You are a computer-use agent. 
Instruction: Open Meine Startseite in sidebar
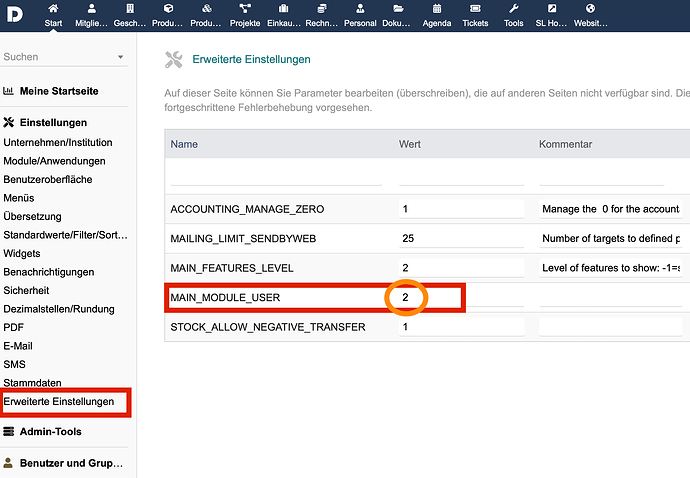(59, 91)
